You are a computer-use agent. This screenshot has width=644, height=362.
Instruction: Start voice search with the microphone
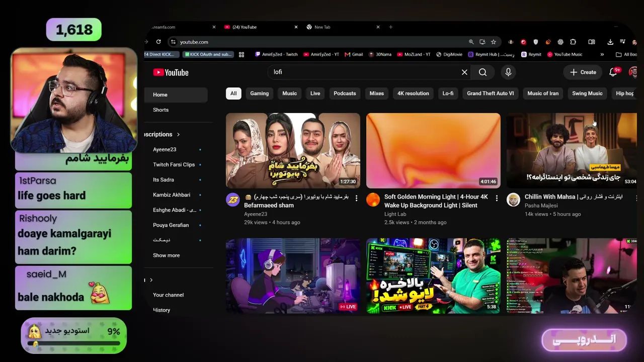(508, 72)
